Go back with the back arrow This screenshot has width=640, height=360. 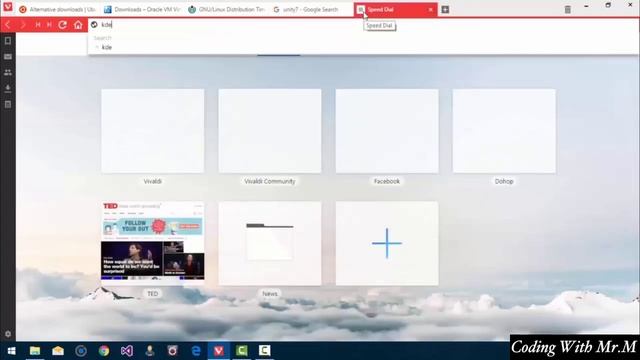pos(8,25)
